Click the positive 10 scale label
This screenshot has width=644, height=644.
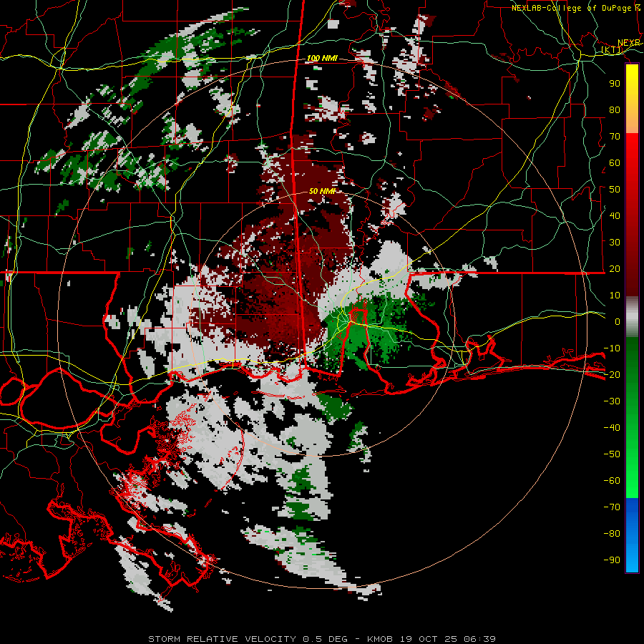click(615, 296)
